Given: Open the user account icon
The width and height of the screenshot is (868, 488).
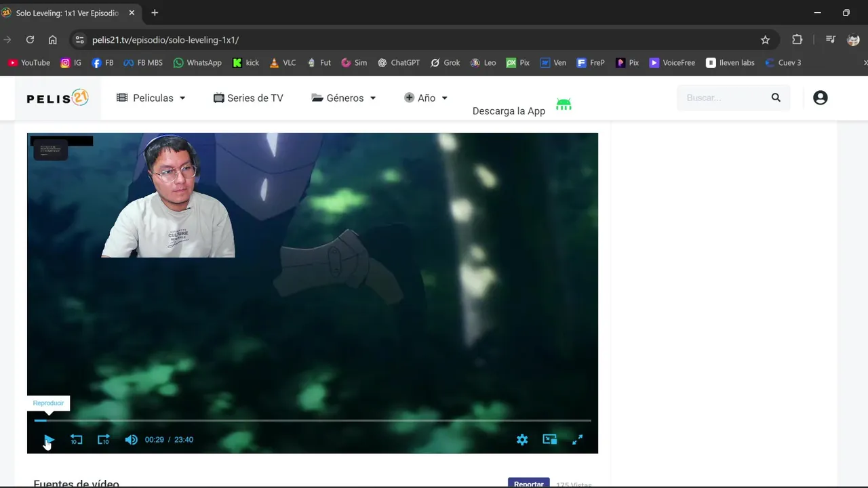Looking at the screenshot, I should (821, 98).
